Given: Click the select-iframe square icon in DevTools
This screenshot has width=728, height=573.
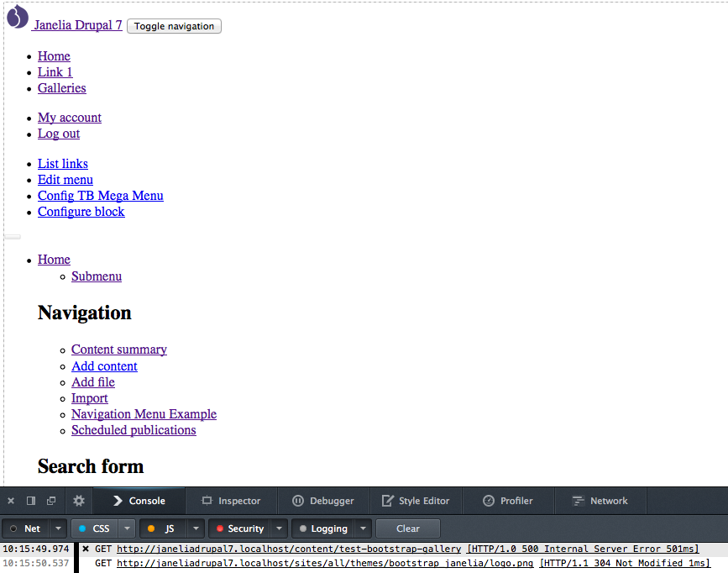Looking at the screenshot, I should 30,500.
